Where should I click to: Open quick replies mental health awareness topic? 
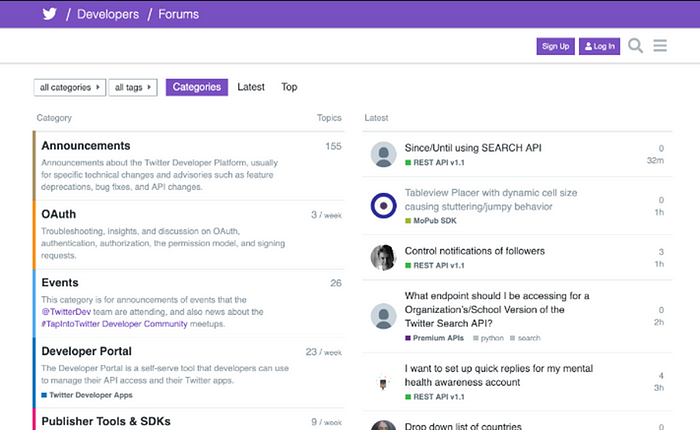coord(499,375)
